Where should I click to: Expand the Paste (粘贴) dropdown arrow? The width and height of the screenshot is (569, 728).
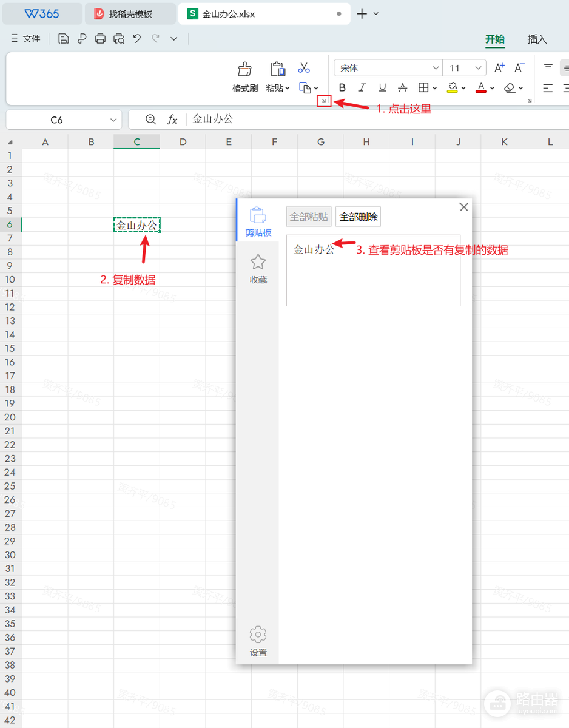(288, 88)
